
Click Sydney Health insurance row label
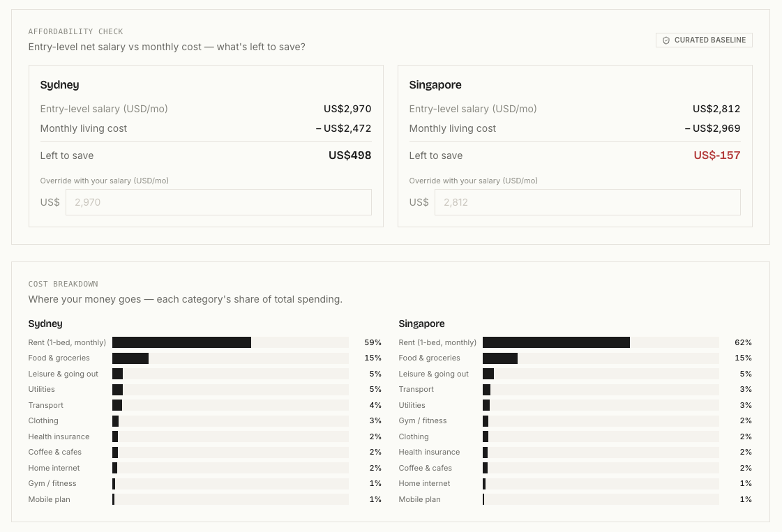coord(59,436)
